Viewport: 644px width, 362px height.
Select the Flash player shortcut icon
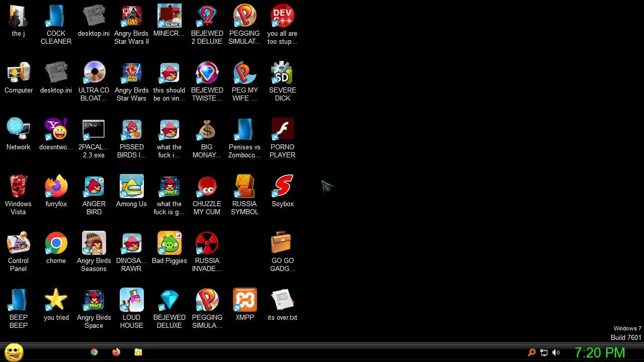pyautogui.click(x=282, y=130)
